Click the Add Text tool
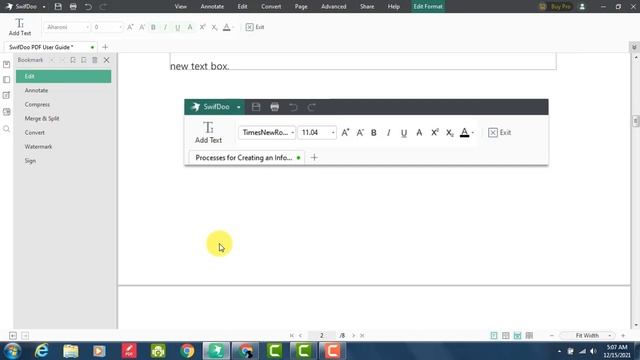640x360 pixels. click(20, 27)
